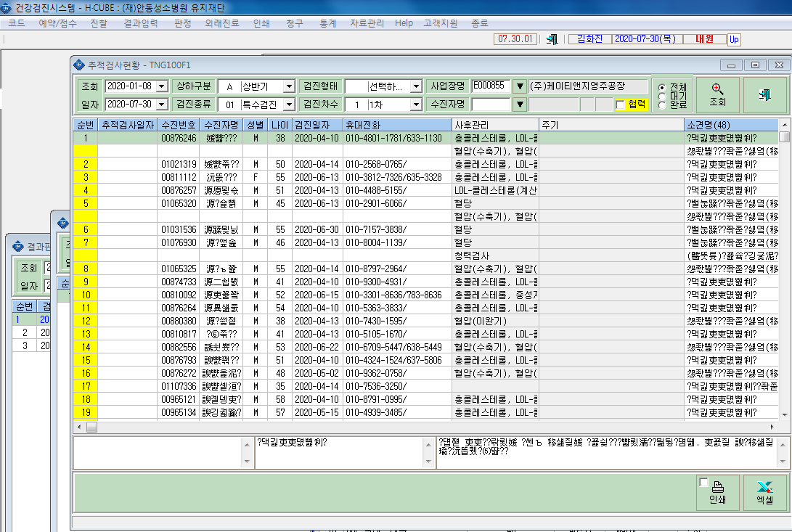Image resolution: width=792 pixels, height=532 pixels.
Task: Open the 사업장명 lookup arrow
Action: click(520, 86)
